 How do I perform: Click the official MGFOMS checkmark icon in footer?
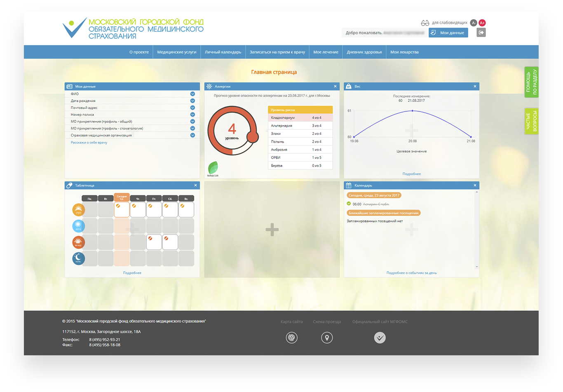click(x=380, y=338)
